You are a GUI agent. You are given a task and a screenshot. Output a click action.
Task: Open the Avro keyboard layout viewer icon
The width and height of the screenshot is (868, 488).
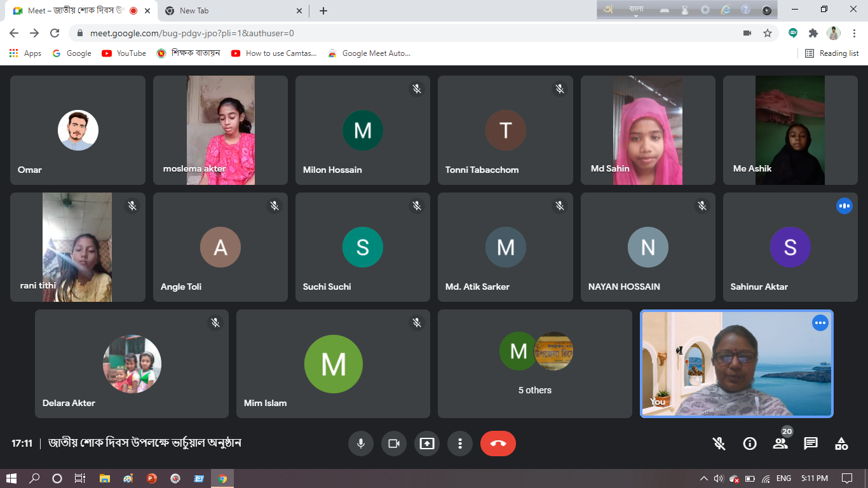click(x=664, y=10)
